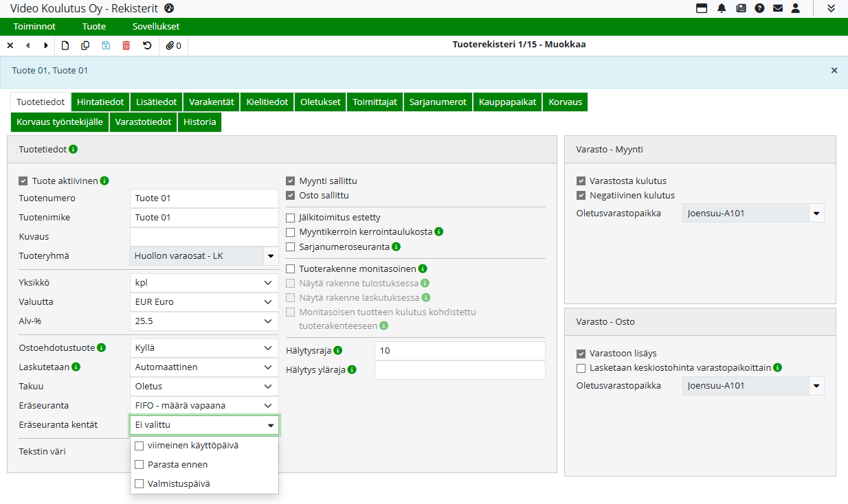848x504 pixels.
Task: Go to next record with right arrow
Action: [x=46, y=45]
